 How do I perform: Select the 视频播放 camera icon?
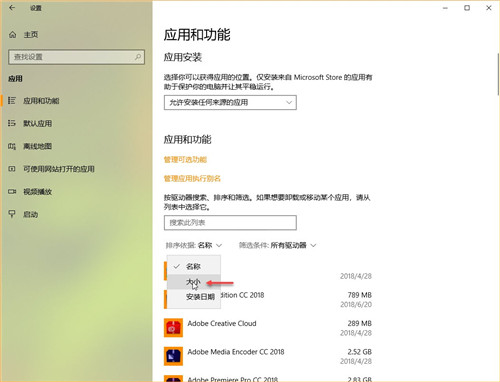12,192
